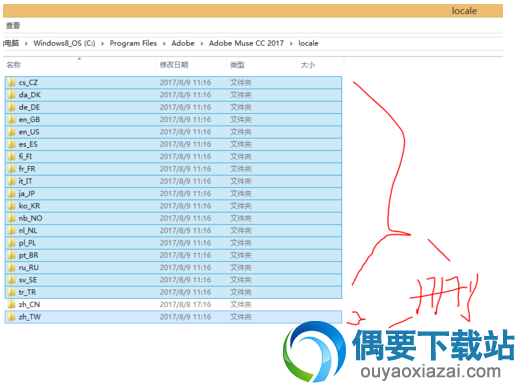The width and height of the screenshot is (526, 383).
Task: Click the 类型 column header
Action: (x=237, y=65)
